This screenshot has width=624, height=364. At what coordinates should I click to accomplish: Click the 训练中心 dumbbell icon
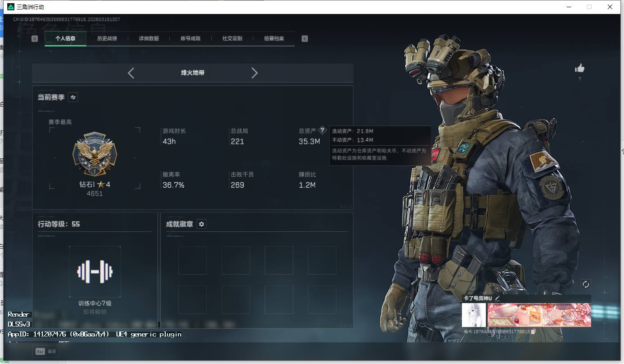click(x=95, y=272)
